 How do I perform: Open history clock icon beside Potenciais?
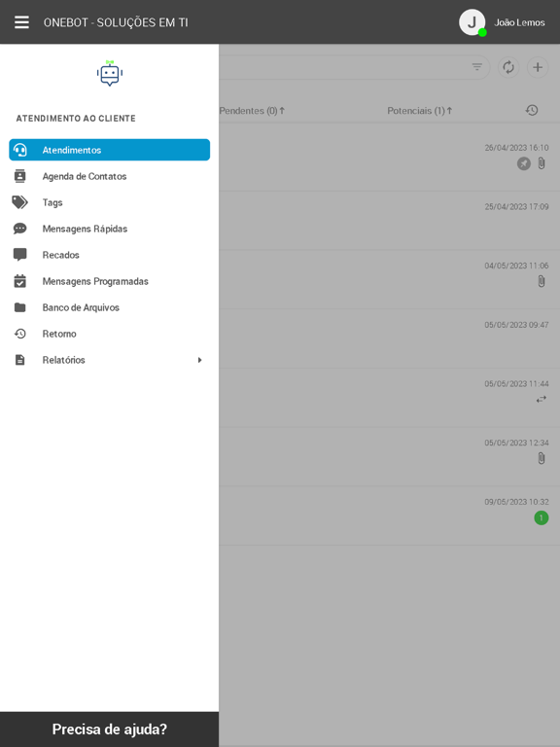pos(532,111)
